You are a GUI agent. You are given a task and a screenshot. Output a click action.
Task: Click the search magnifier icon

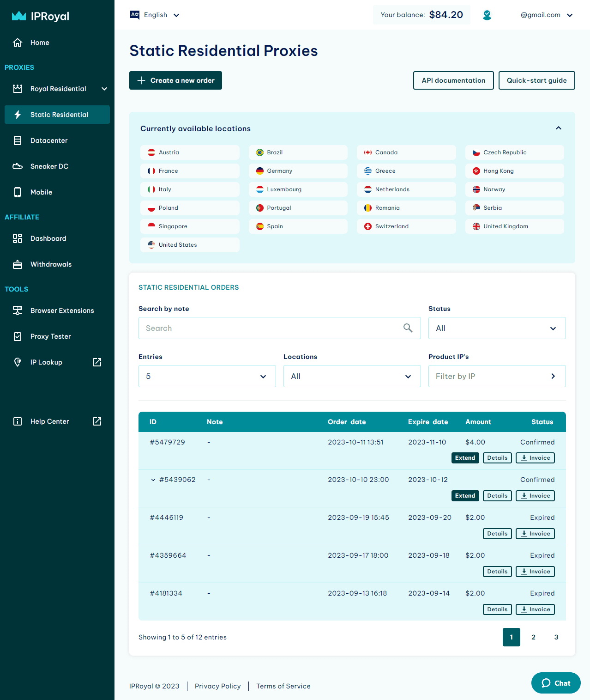(x=408, y=328)
